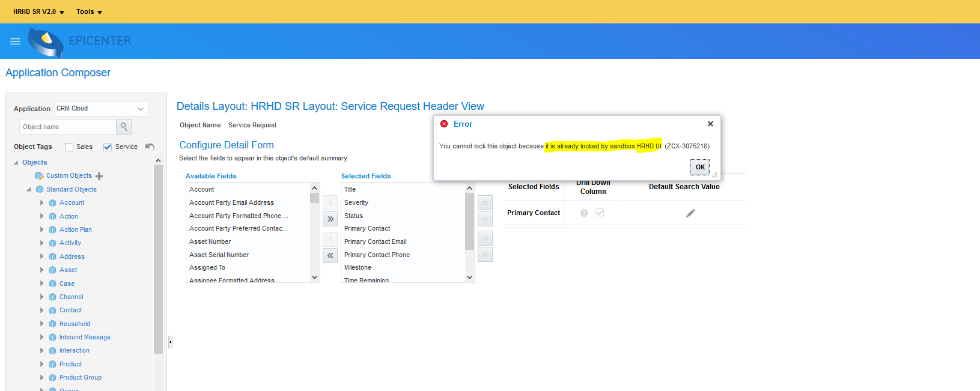The height and width of the screenshot is (391, 980).
Task: Open the hamburger navigation menu
Action: [x=15, y=41]
